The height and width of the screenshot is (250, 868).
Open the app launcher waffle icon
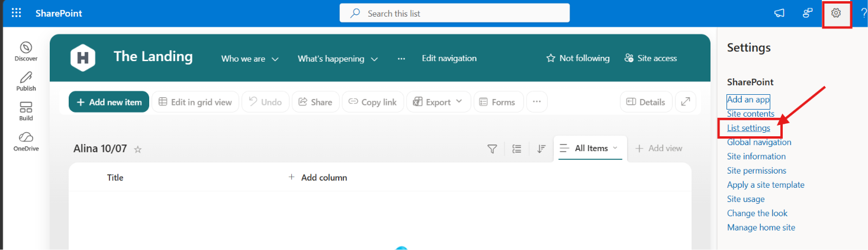tap(17, 13)
